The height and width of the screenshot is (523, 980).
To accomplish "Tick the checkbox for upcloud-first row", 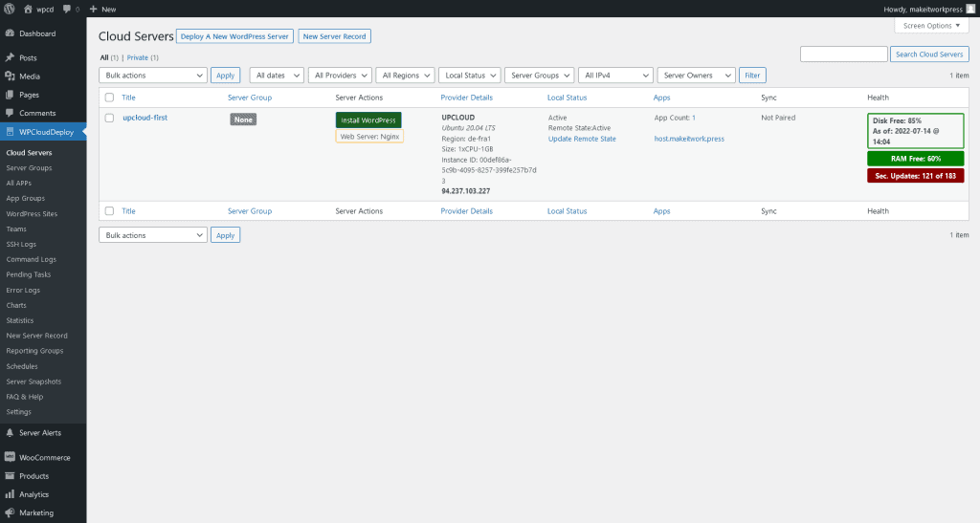I will pyautogui.click(x=109, y=118).
